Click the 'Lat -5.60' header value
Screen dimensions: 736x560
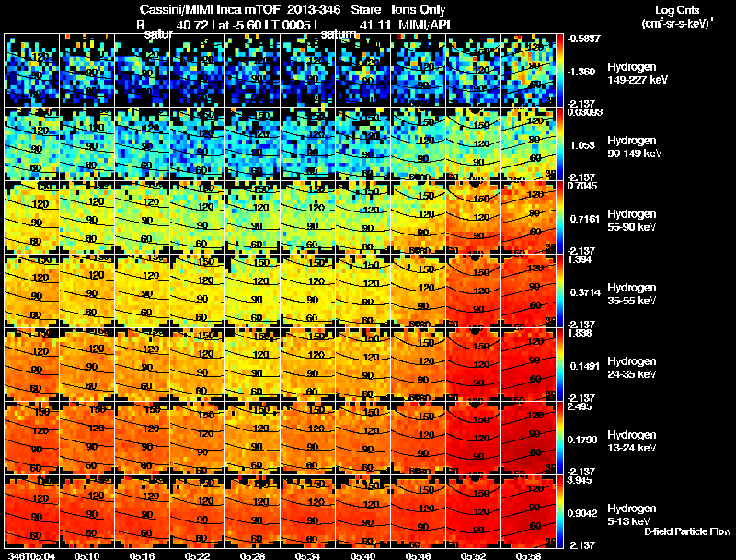click(x=236, y=25)
